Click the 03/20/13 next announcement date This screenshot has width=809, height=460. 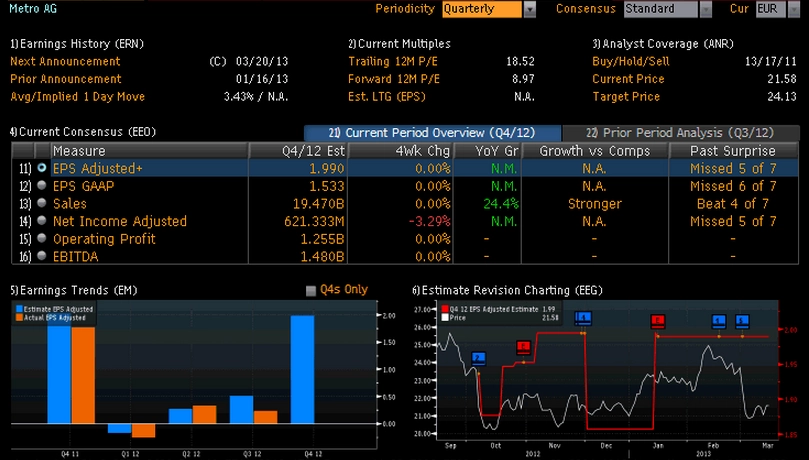(262, 61)
